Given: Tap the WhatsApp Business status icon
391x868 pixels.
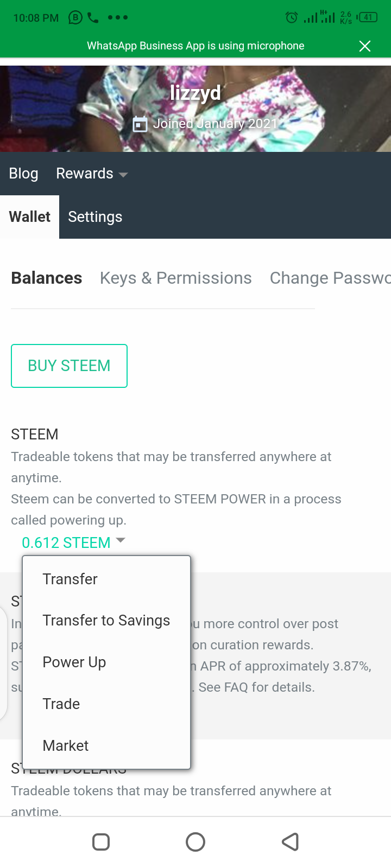Looking at the screenshot, I should [x=75, y=18].
